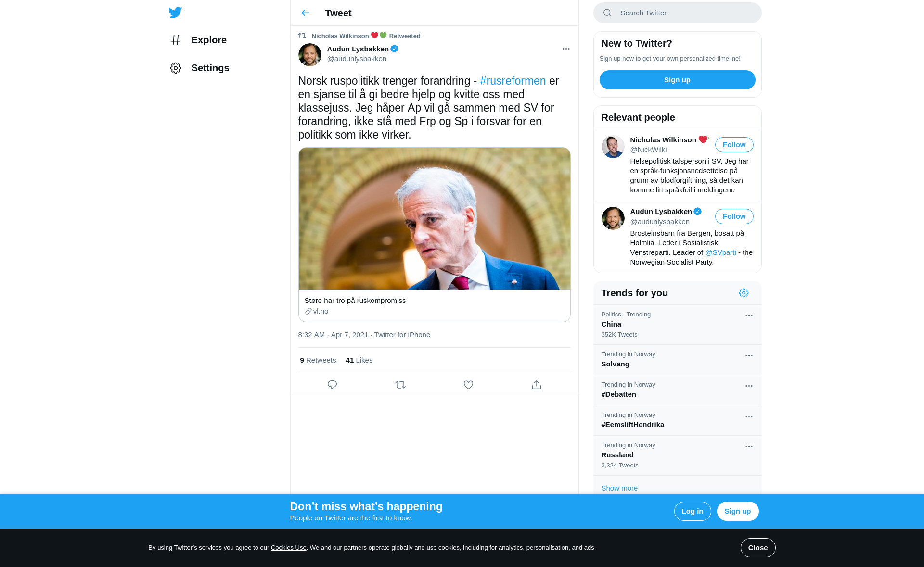Open more options for Russland trend
The image size is (924, 567).
pyautogui.click(x=749, y=447)
